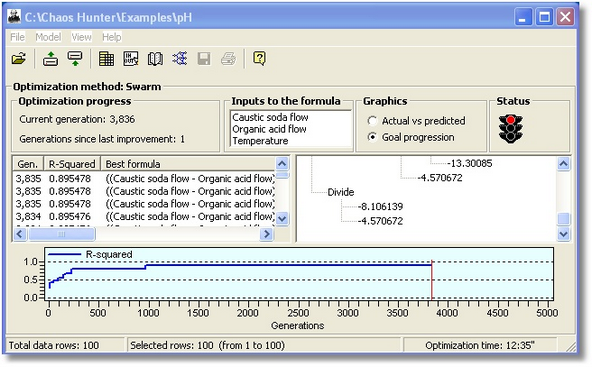The width and height of the screenshot is (592, 367).
Task: Open a model file with folder icon
Action: coord(18,59)
